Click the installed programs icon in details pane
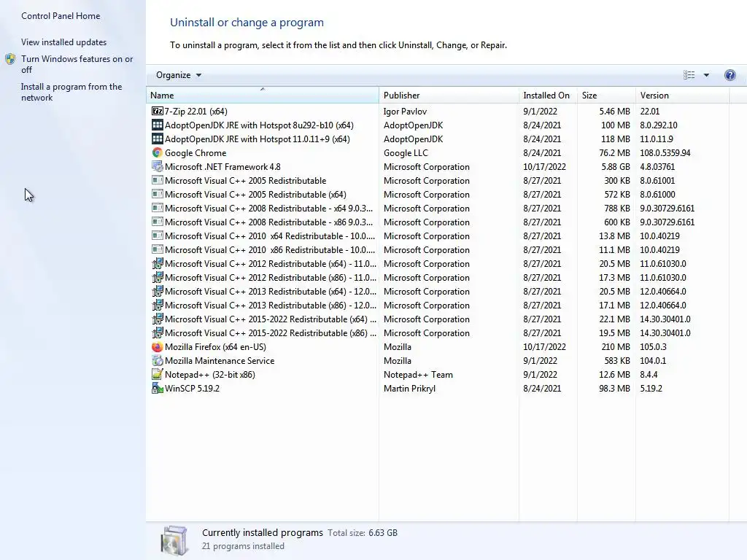 click(x=174, y=540)
